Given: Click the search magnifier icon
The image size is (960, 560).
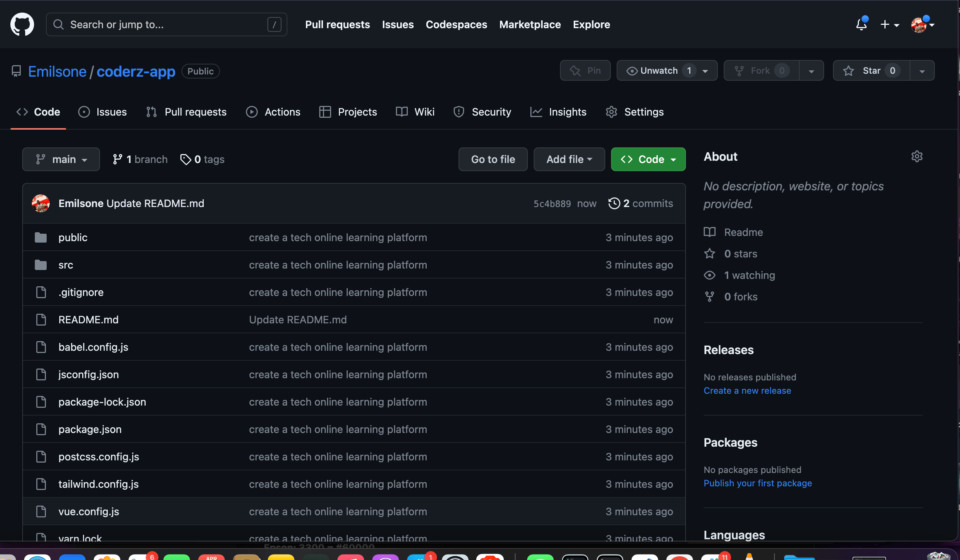Looking at the screenshot, I should (x=58, y=24).
